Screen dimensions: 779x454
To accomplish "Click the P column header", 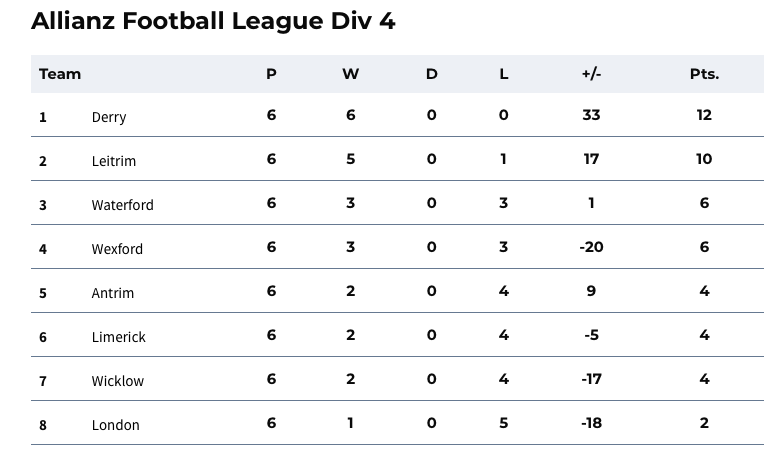I will pyautogui.click(x=271, y=74).
